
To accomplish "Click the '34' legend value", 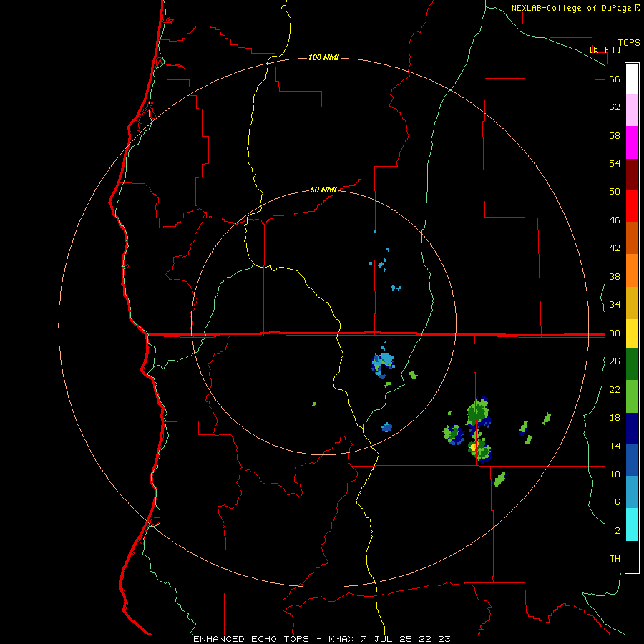I will coord(615,305).
